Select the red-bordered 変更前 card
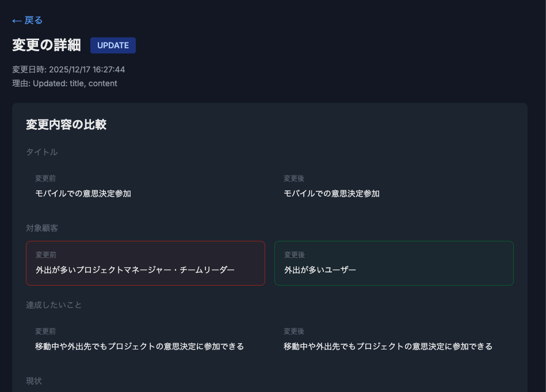The image size is (546, 392). 146,263
